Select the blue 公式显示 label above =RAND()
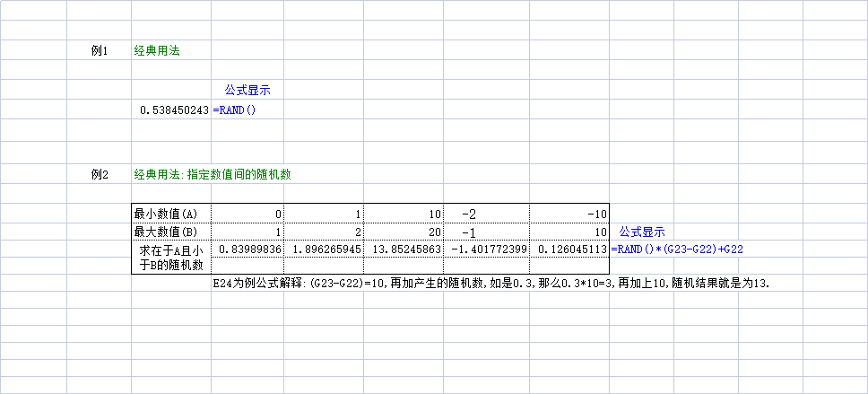 pos(247,90)
